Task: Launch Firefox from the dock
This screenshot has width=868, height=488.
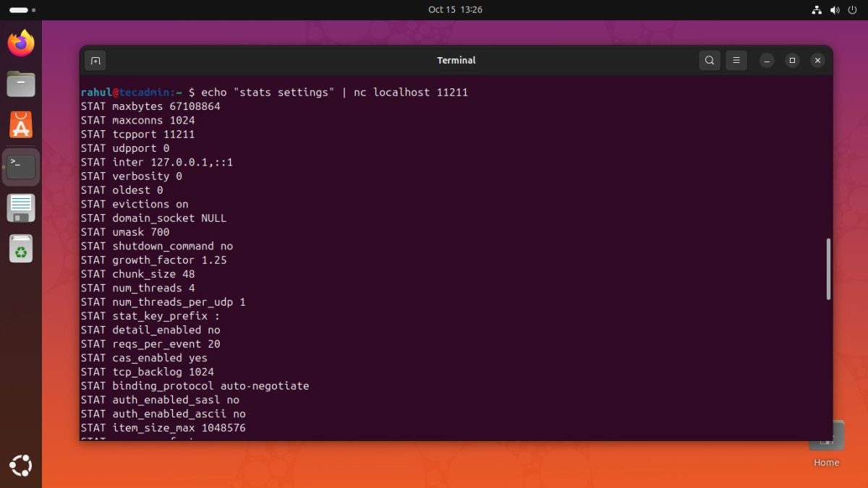Action: tap(21, 43)
